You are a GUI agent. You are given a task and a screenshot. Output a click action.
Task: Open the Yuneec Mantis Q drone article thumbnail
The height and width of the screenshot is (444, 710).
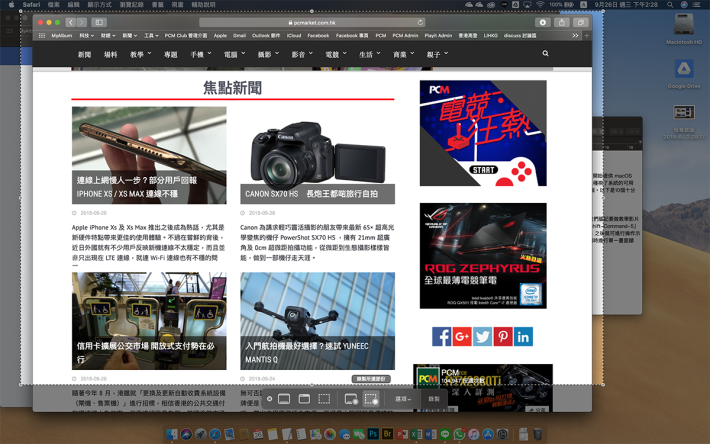click(x=317, y=321)
